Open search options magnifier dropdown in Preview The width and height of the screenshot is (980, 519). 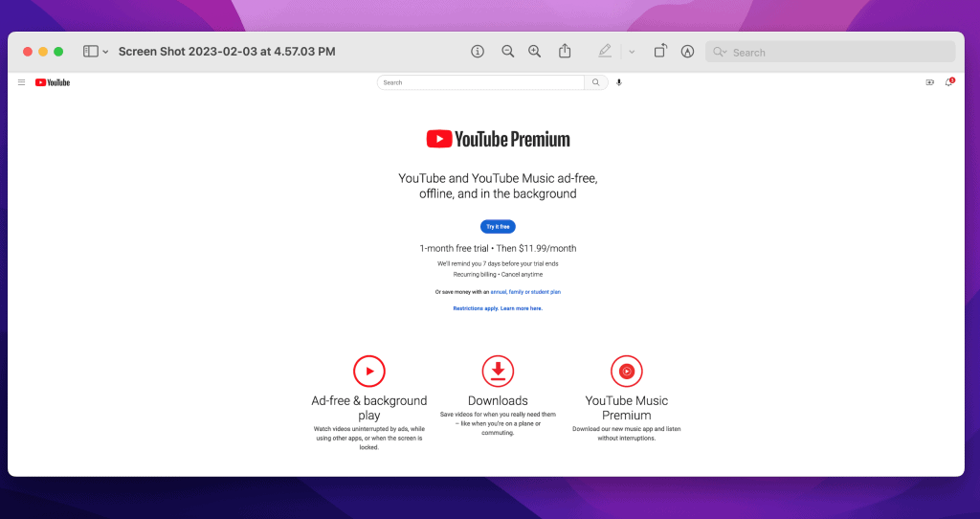click(x=720, y=52)
